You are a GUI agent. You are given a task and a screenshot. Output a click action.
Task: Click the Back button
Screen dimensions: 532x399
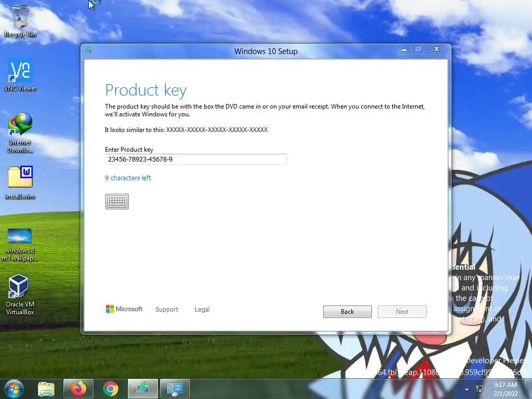tap(348, 312)
